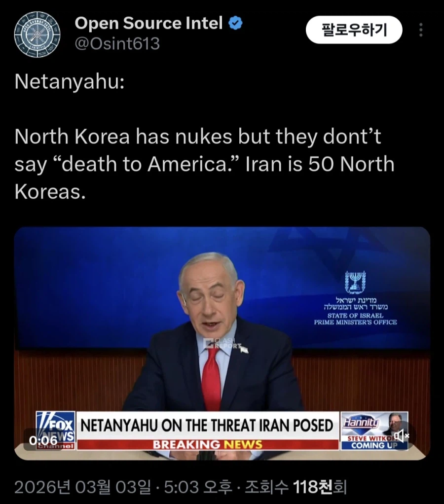Image resolution: width=444 pixels, height=504 pixels.
Task: Click the blue verified badge icon
Action: (235, 23)
